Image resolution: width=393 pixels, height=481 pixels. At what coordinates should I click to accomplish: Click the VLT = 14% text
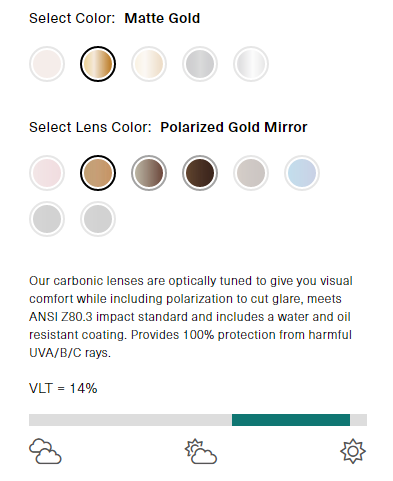[x=63, y=388]
